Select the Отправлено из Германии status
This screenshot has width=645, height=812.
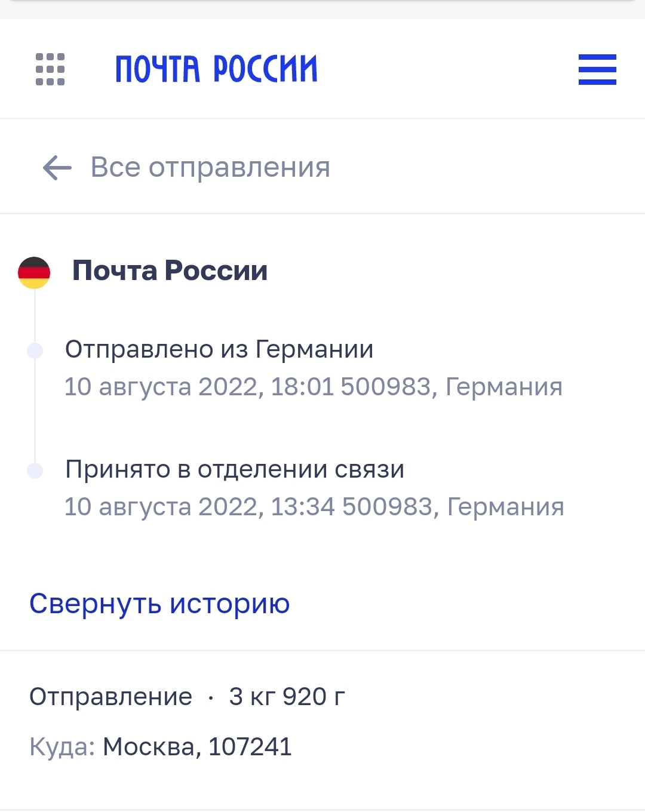click(219, 349)
